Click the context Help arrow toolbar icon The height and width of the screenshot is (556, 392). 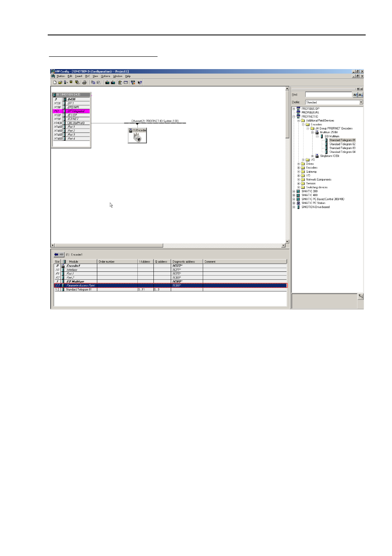(140, 82)
